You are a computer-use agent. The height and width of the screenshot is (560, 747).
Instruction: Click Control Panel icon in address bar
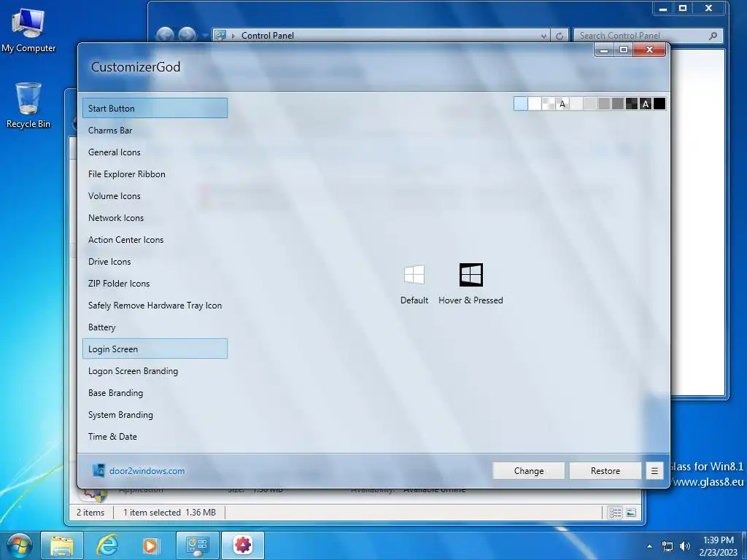[220, 35]
